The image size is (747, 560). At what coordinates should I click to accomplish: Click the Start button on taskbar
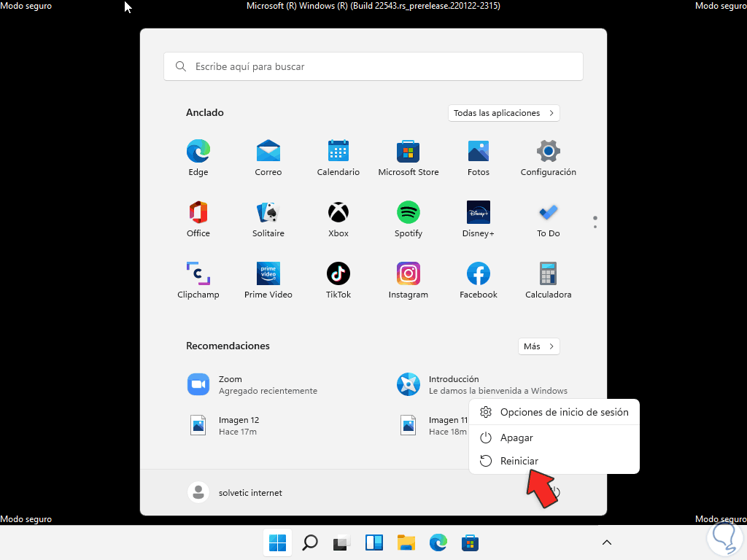pyautogui.click(x=277, y=542)
